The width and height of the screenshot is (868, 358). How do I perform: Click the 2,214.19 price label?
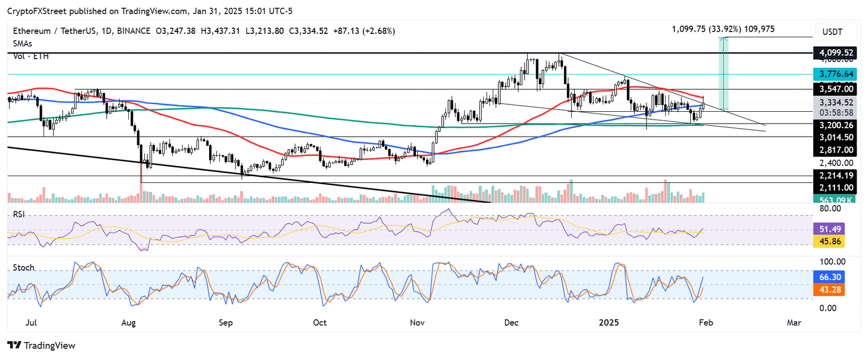(835, 176)
